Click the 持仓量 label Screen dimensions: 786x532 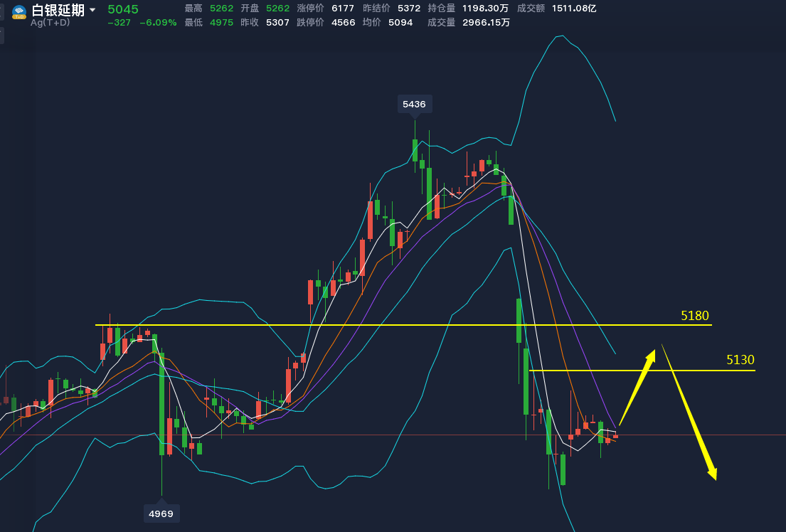[442, 9]
